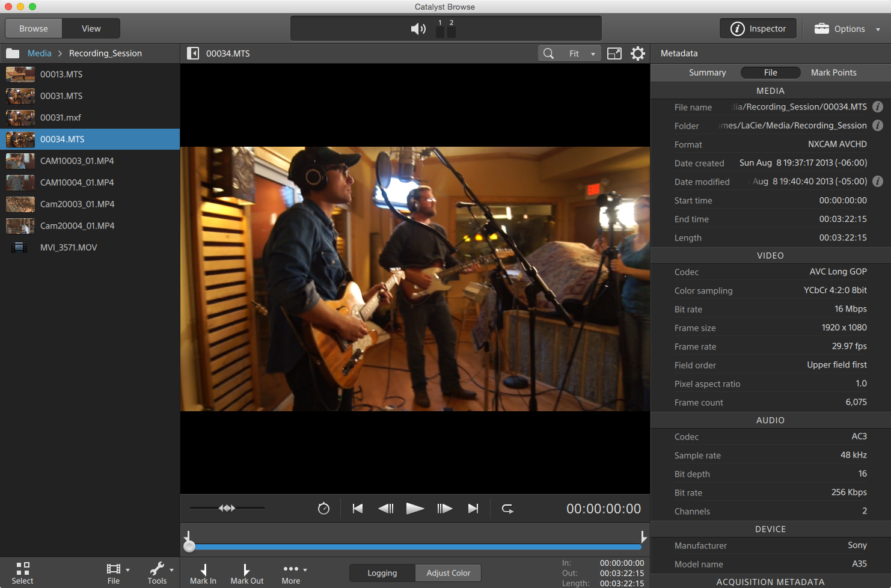Toggle loop playback button
Viewport: 891px width, 588px height.
click(507, 509)
